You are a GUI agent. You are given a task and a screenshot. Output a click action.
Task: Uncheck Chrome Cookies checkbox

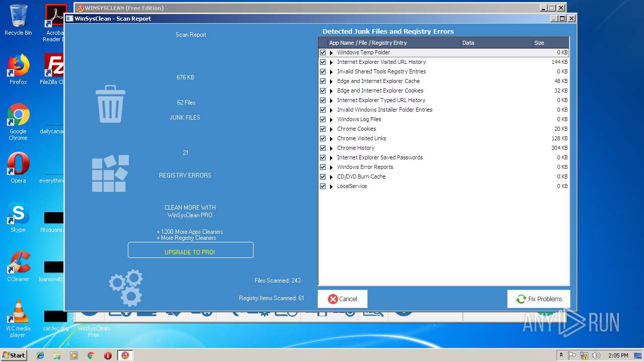coord(323,129)
